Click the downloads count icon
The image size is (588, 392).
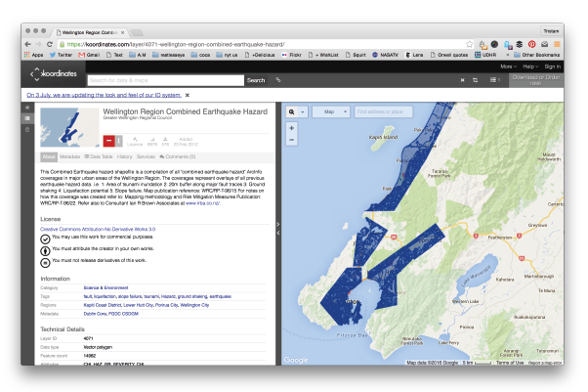pyautogui.click(x=165, y=140)
